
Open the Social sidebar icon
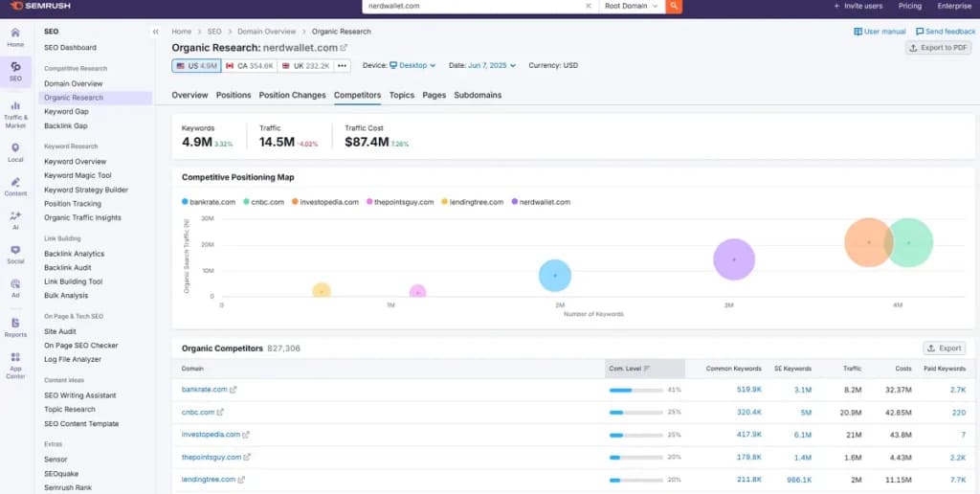pos(15,254)
